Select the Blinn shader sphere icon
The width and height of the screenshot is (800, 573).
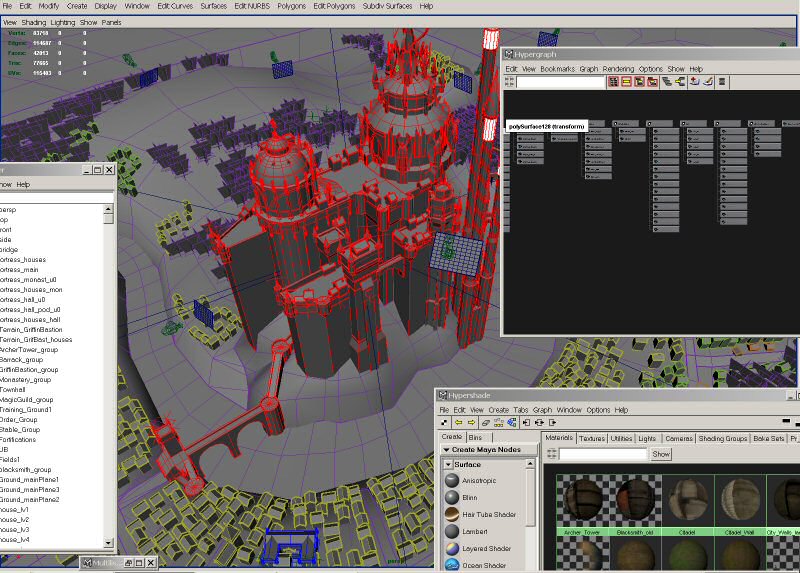pyautogui.click(x=452, y=497)
